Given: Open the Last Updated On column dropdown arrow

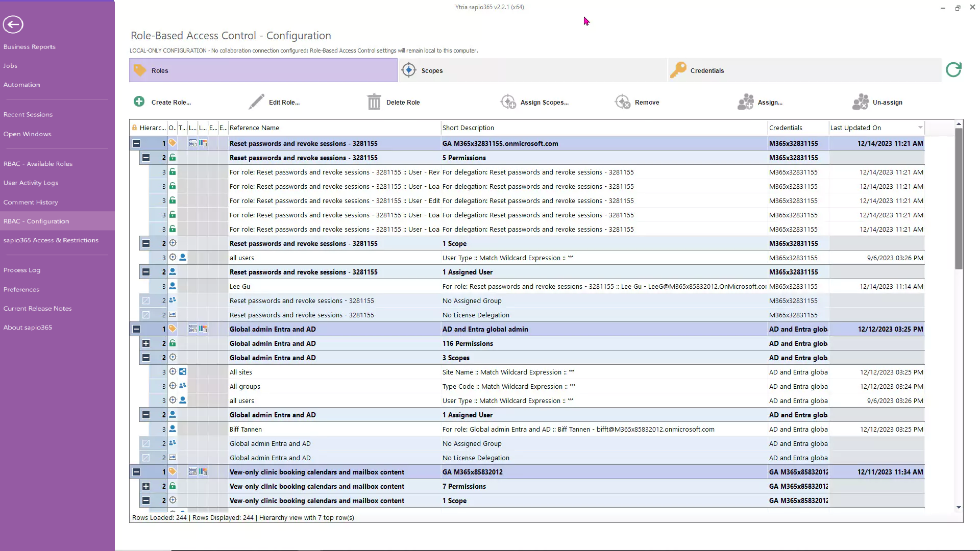Looking at the screenshot, I should tap(920, 128).
